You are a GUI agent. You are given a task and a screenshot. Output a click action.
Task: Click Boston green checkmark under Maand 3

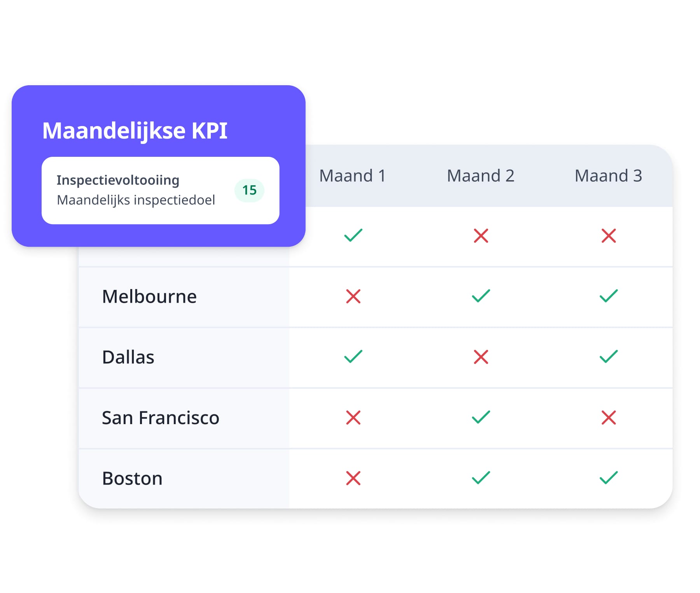(x=608, y=478)
